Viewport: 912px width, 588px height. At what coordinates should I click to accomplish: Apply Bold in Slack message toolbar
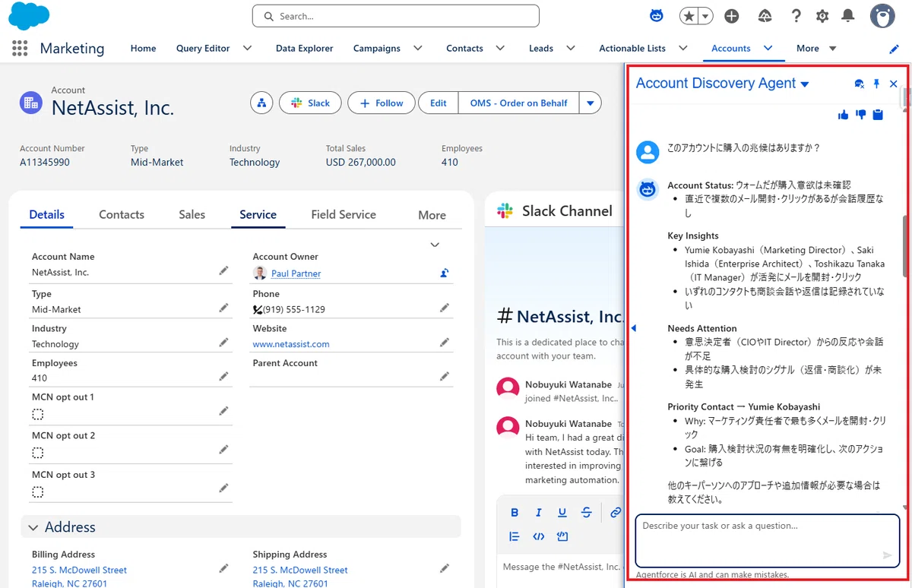pyautogui.click(x=515, y=513)
